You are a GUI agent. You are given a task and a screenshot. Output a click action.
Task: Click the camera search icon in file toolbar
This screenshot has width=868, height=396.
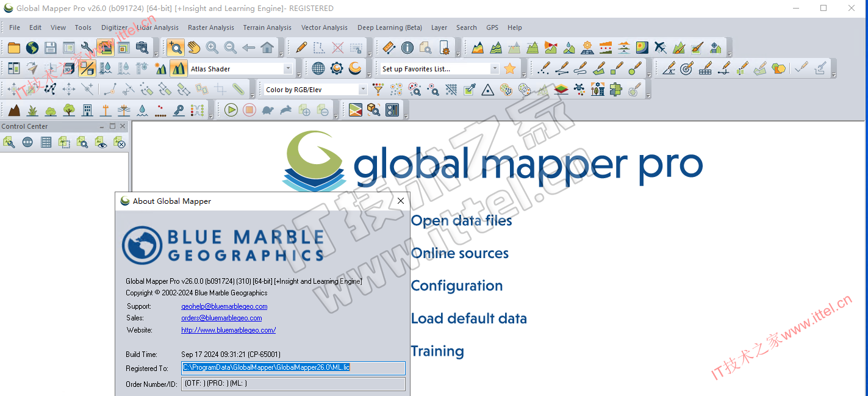[x=142, y=48]
